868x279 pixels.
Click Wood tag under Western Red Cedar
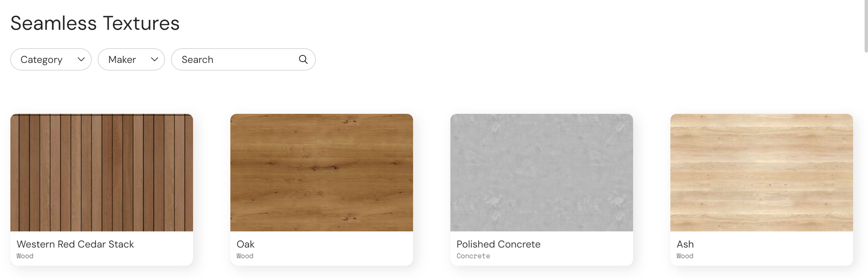25,256
